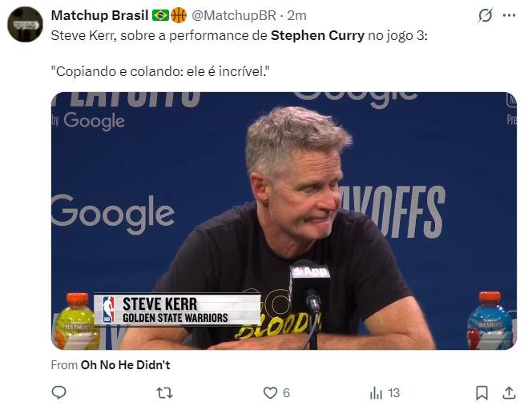Screen dimensions: 532x406
Task: Share the tweet via upload icon
Action: click(x=509, y=392)
